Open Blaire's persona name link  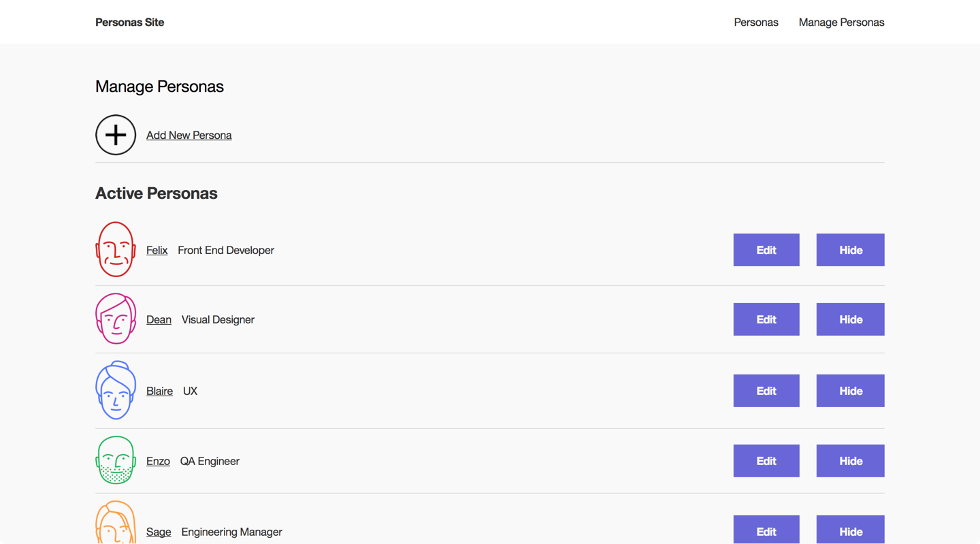point(159,391)
